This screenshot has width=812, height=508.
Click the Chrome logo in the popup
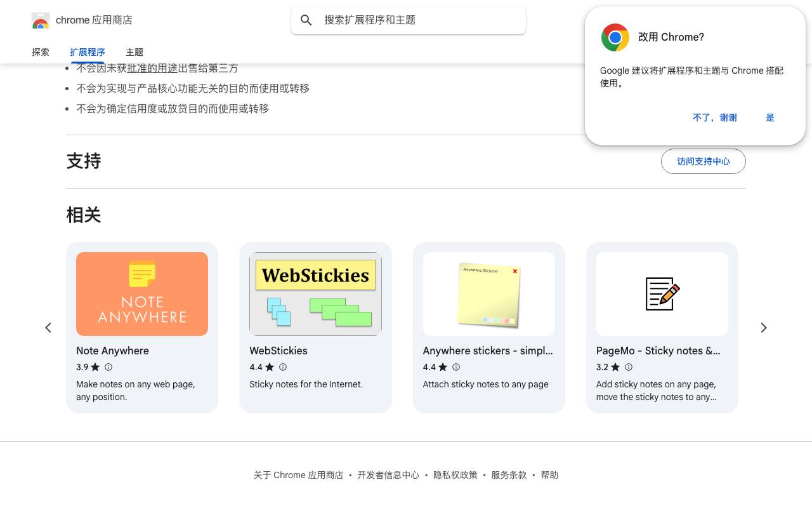pos(615,37)
